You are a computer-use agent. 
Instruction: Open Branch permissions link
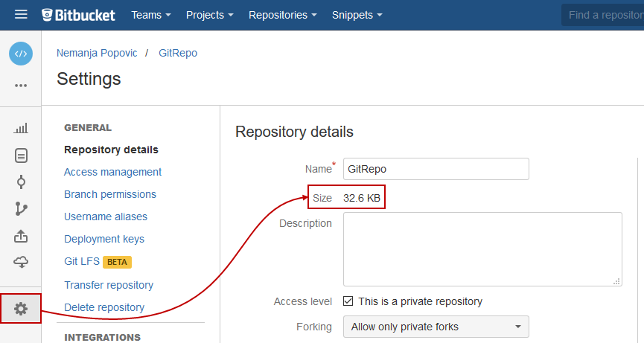110,194
